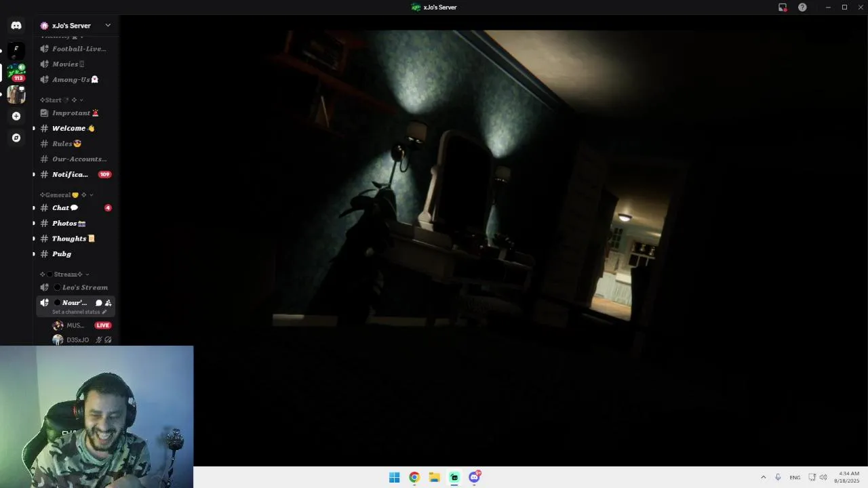Open the Rules text channel

coord(75,144)
